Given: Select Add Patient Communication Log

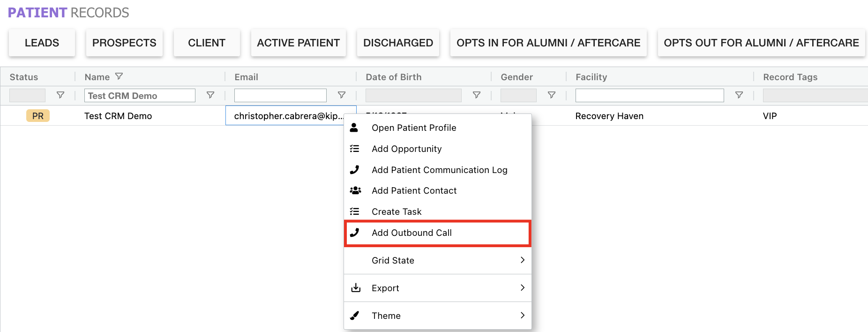Looking at the screenshot, I should [x=439, y=170].
